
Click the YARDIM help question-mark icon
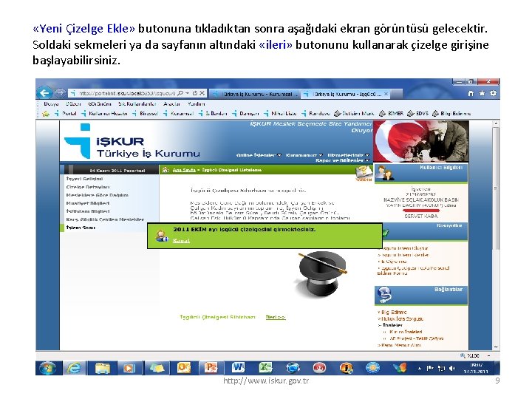click(x=363, y=173)
